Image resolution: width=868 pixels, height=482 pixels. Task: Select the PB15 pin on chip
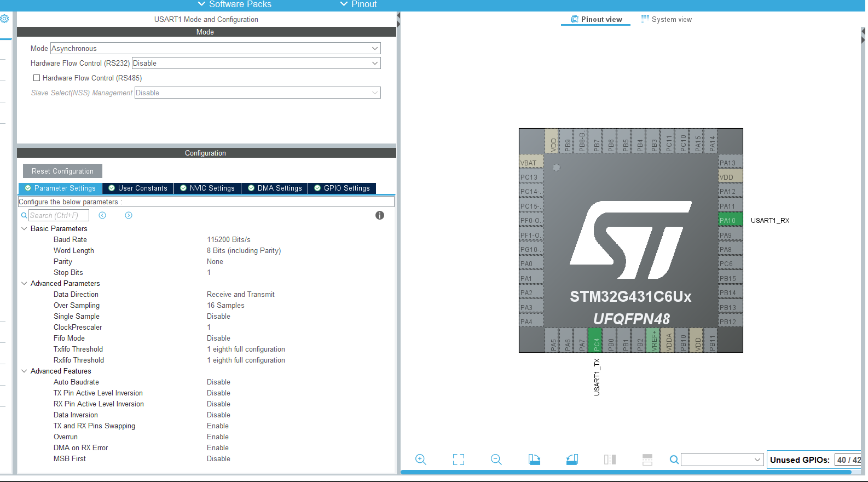(730, 278)
